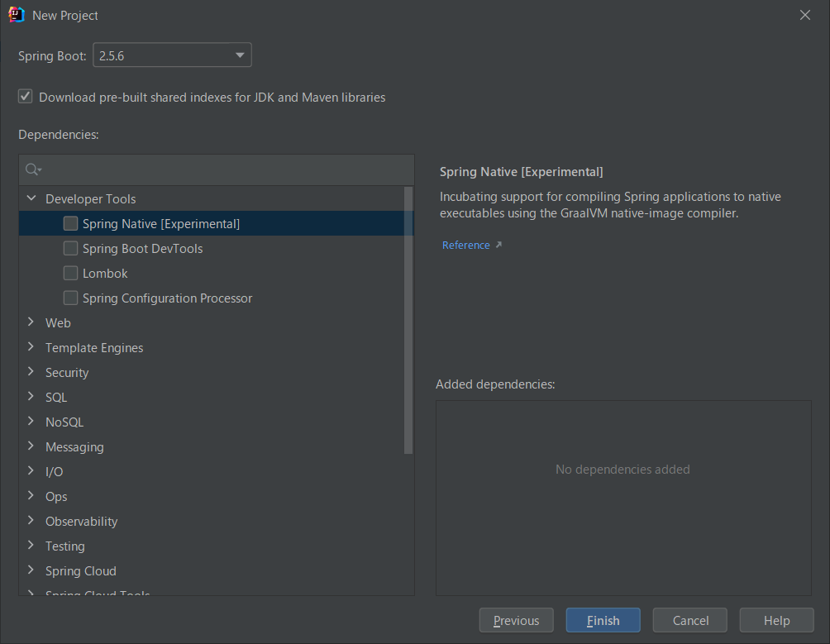The height and width of the screenshot is (644, 830).
Task: Click the IntelliJ IDEA logo icon
Action: pyautogui.click(x=16, y=14)
